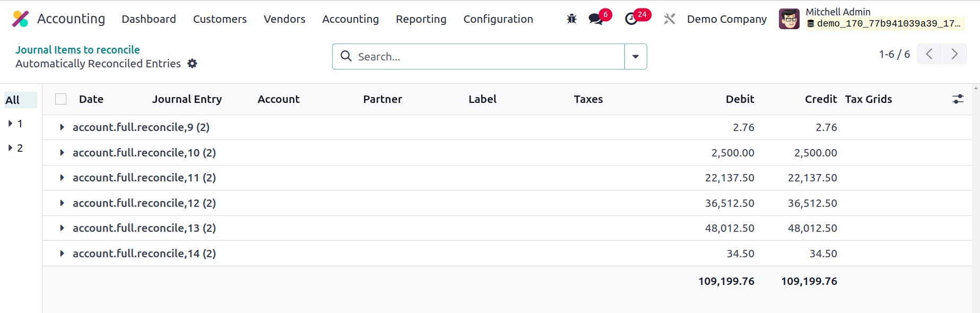Screen dimensions: 980x313
Task: Open the Reporting menu
Action: pyautogui.click(x=421, y=19)
